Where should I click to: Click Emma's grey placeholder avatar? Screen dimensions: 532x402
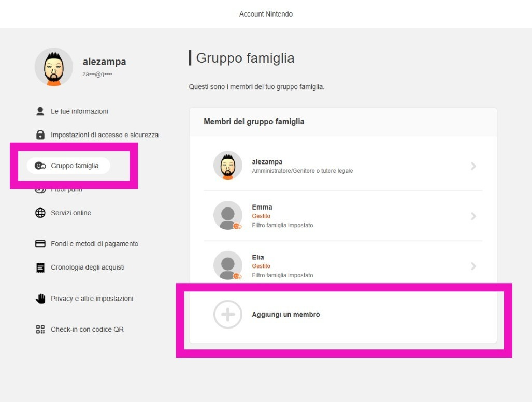[227, 216]
